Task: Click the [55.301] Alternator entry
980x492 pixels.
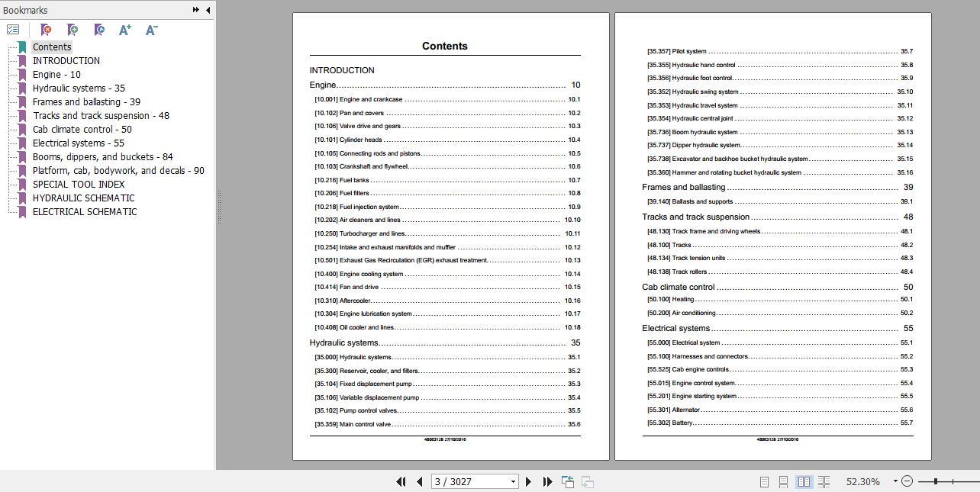Action: click(x=780, y=410)
